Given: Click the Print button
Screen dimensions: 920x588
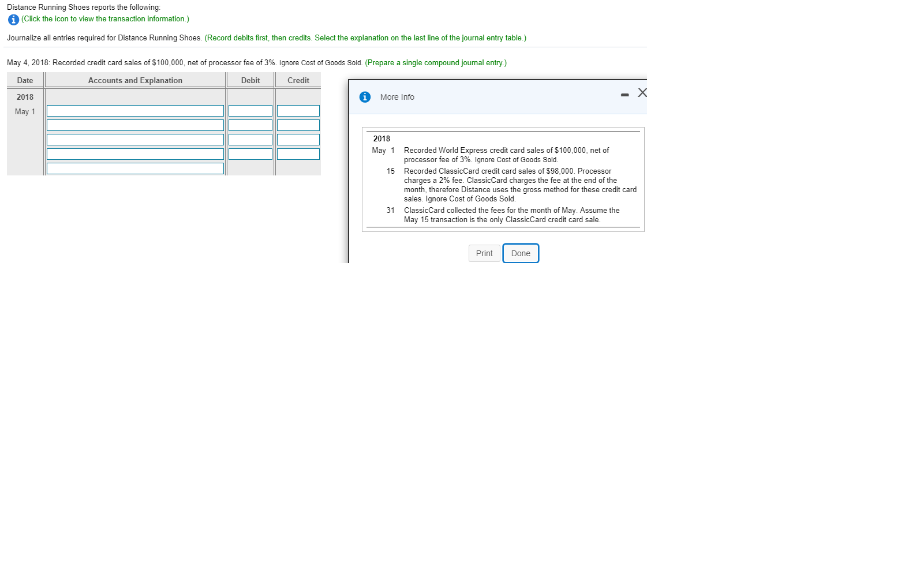Looking at the screenshot, I should pos(484,253).
